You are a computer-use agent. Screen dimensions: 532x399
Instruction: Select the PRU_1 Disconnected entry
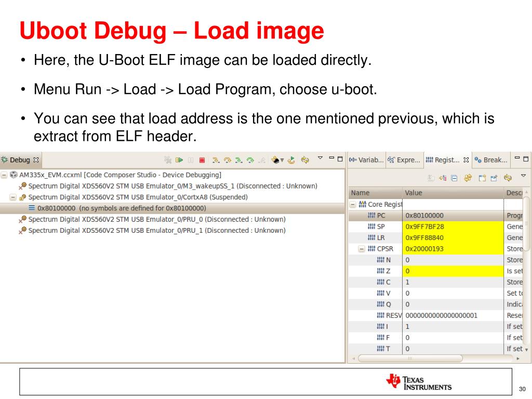point(157,230)
